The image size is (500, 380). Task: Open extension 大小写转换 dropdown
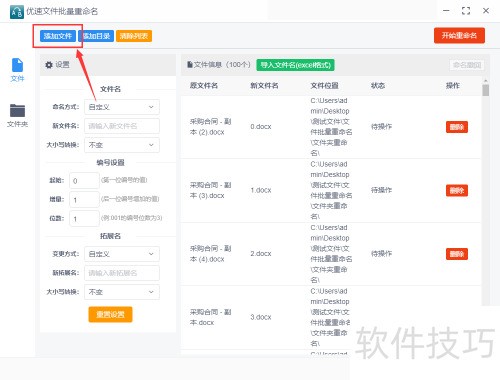122,292
